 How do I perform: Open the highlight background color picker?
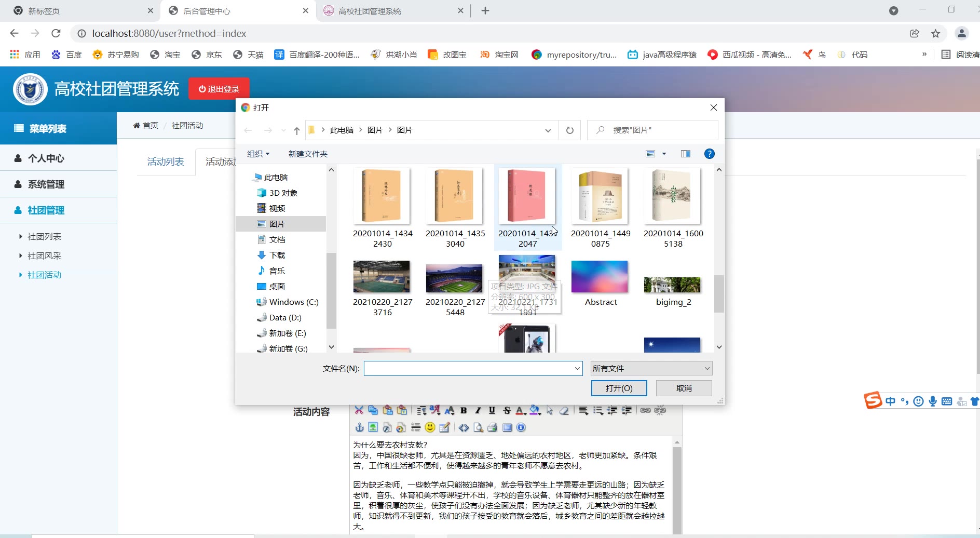[535, 410]
